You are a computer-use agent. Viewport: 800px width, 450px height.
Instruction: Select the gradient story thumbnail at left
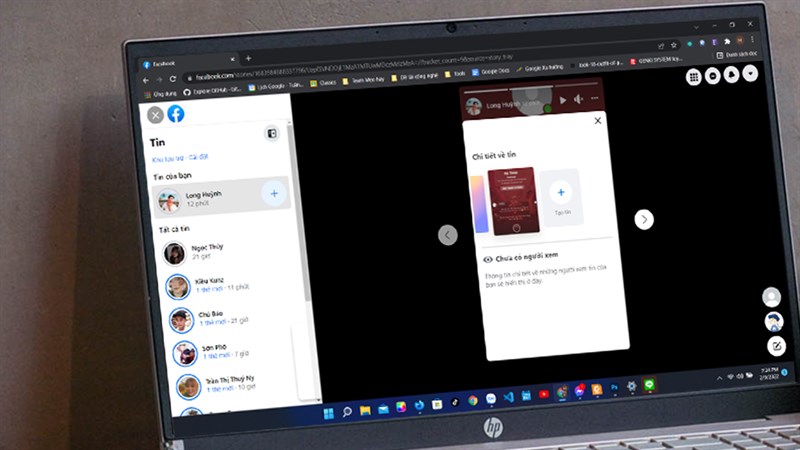479,204
